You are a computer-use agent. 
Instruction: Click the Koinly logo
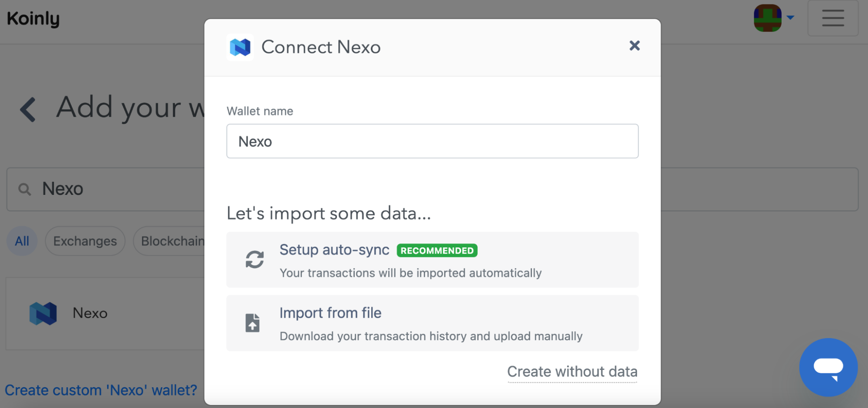pyautogui.click(x=33, y=19)
